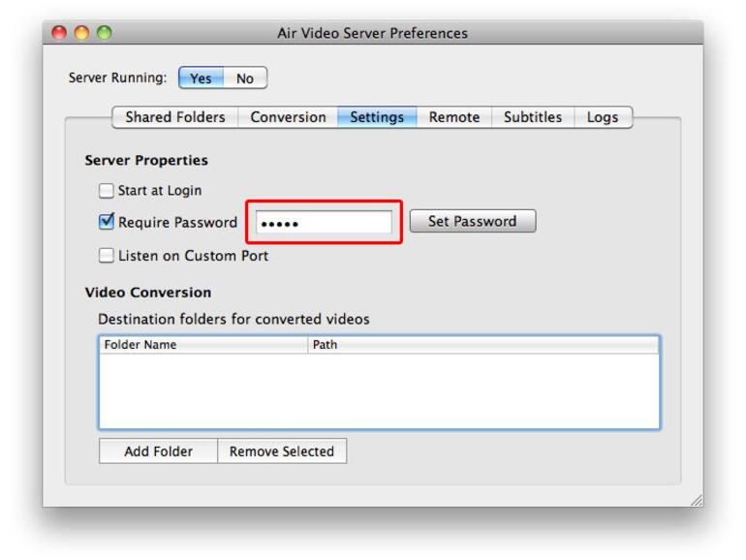Image resolution: width=746 pixels, height=560 pixels.
Task: Click the Remove Selected button
Action: pyautogui.click(x=281, y=451)
